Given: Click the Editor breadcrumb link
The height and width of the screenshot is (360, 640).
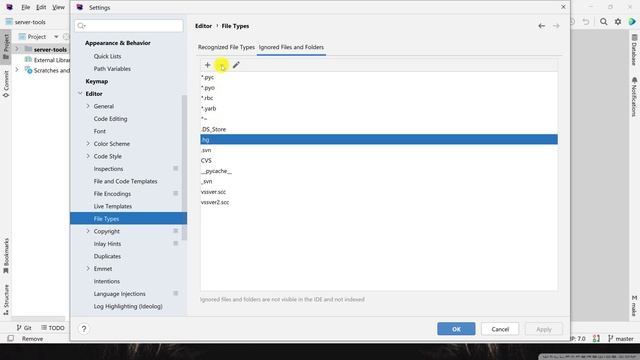Looking at the screenshot, I should pos(203,26).
